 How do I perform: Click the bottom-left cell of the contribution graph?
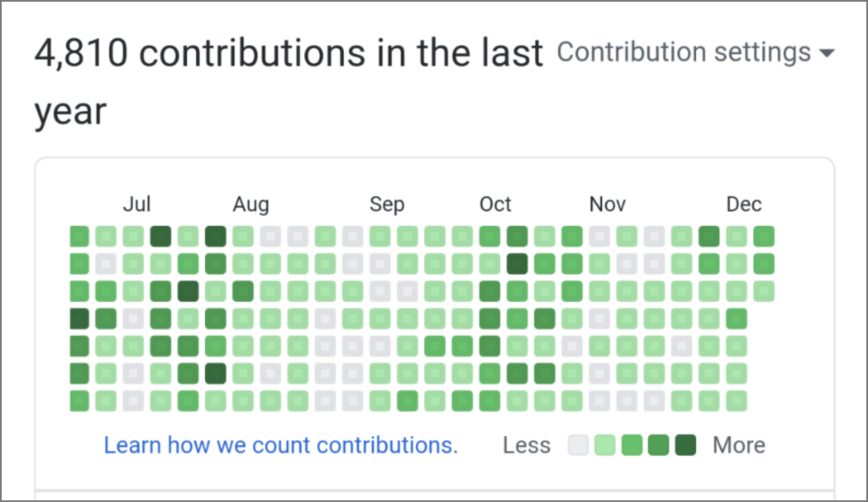coord(79,401)
